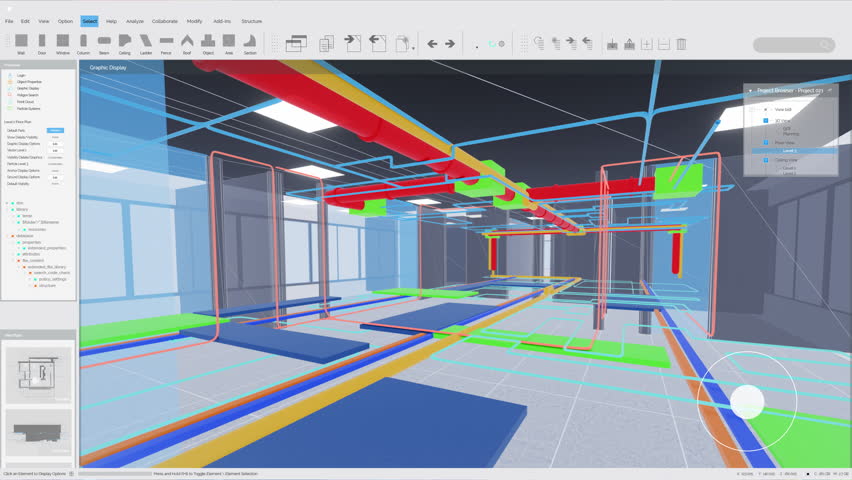This screenshot has height=480, width=852.
Task: Collapse the Project Browser panel arrow
Action: point(750,90)
